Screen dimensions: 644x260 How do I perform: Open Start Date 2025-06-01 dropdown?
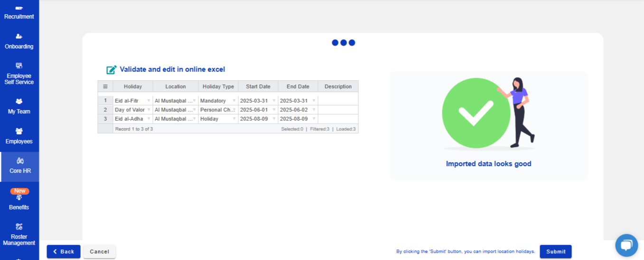(274, 110)
